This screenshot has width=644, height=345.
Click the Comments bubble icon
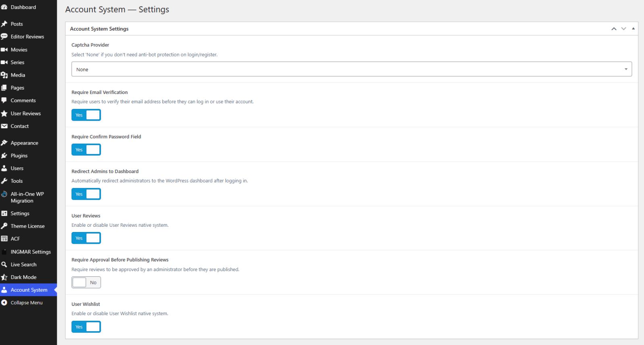(x=4, y=100)
